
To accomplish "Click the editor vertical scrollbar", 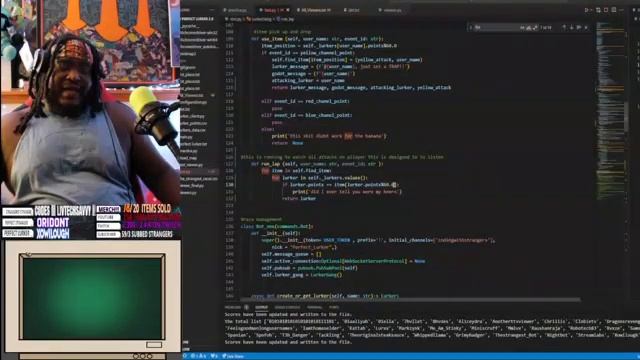I will (x=627, y=116).
